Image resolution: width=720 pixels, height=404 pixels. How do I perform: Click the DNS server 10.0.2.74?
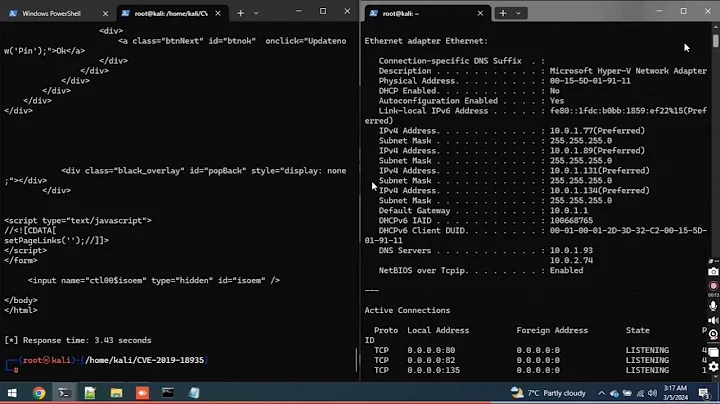tap(571, 260)
